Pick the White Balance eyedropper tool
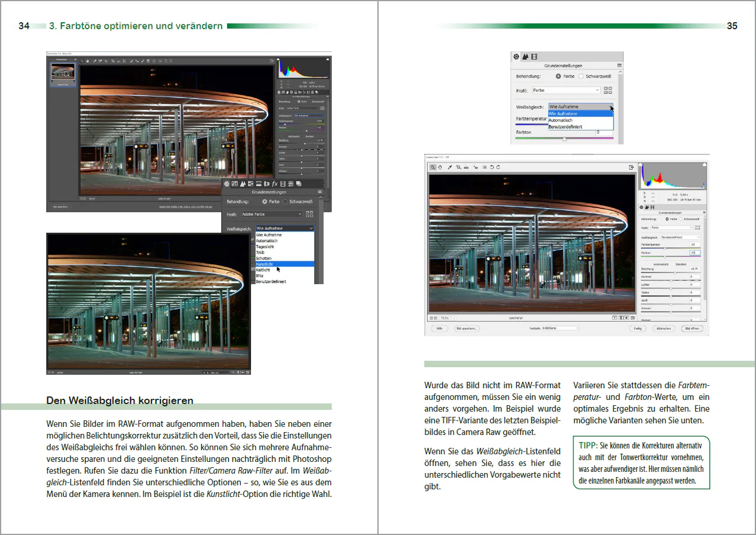The height and width of the screenshot is (535, 756). (x=449, y=167)
